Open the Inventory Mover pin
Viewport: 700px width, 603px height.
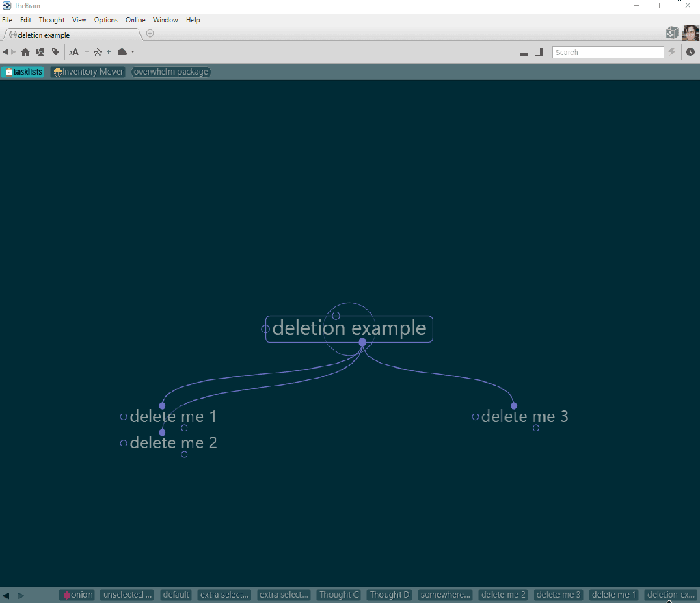(x=88, y=72)
